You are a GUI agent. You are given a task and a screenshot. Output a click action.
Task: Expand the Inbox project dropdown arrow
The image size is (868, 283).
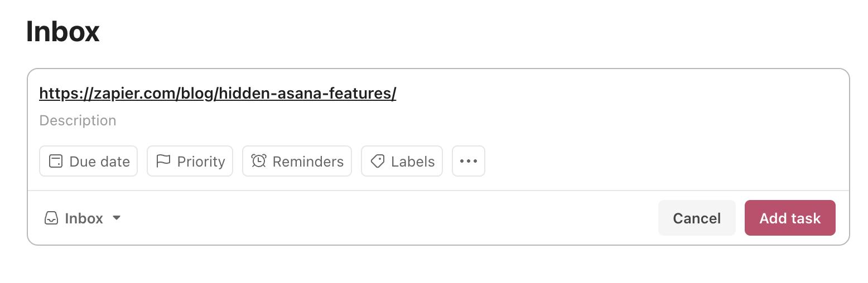[117, 218]
